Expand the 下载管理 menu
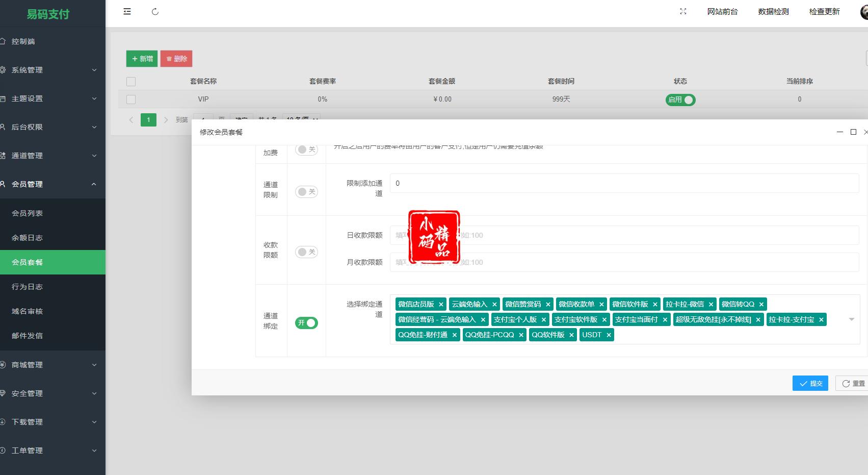The image size is (868, 475). [x=52, y=422]
